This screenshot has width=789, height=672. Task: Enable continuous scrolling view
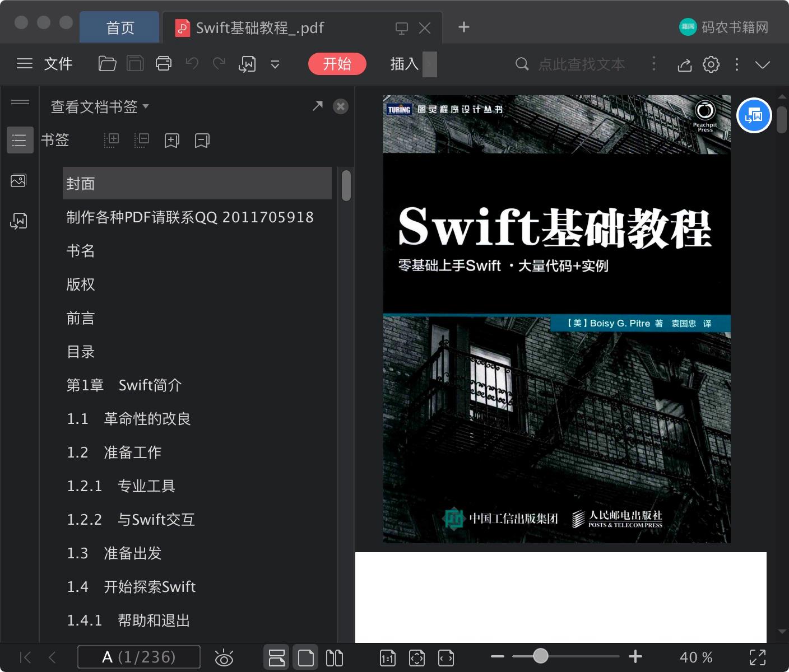276,657
